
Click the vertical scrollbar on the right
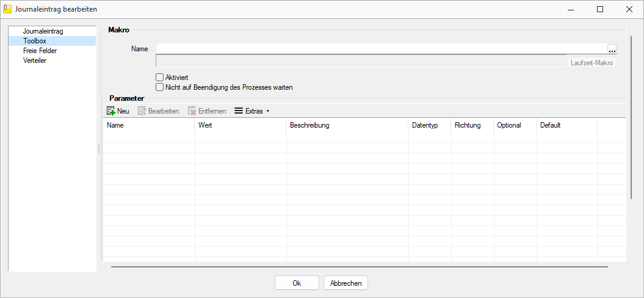click(632, 118)
